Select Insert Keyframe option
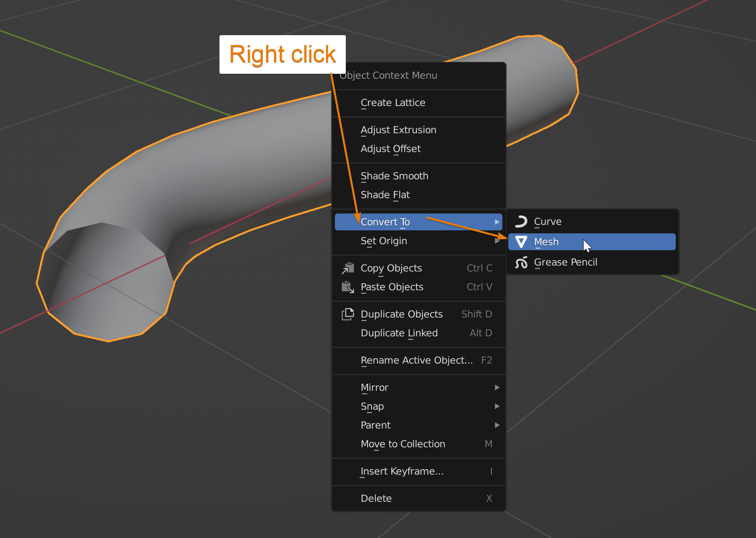 402,471
